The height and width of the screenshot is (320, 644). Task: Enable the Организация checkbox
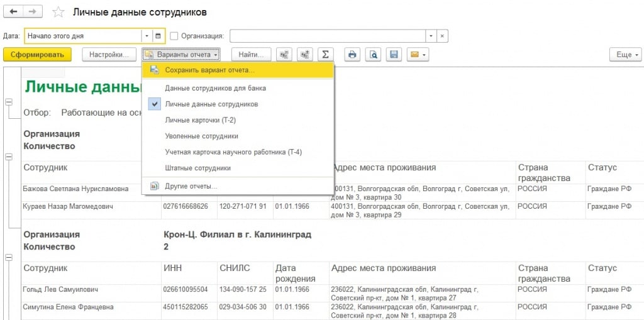(174, 36)
